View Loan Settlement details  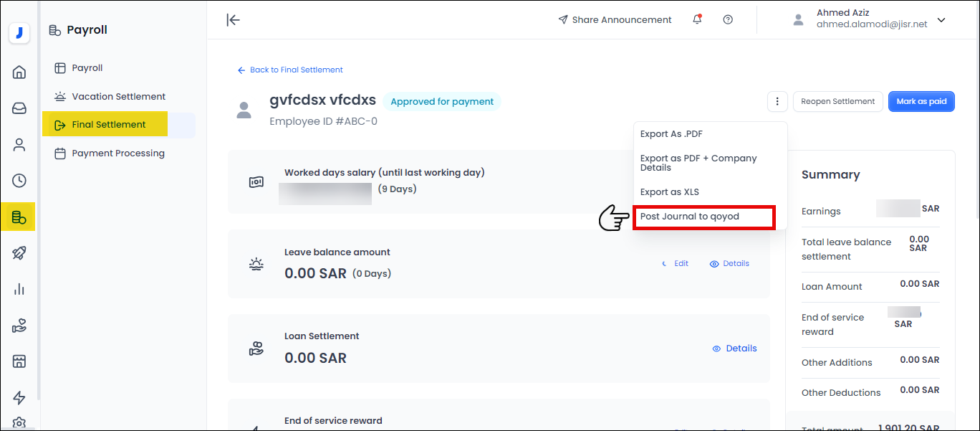[735, 349]
